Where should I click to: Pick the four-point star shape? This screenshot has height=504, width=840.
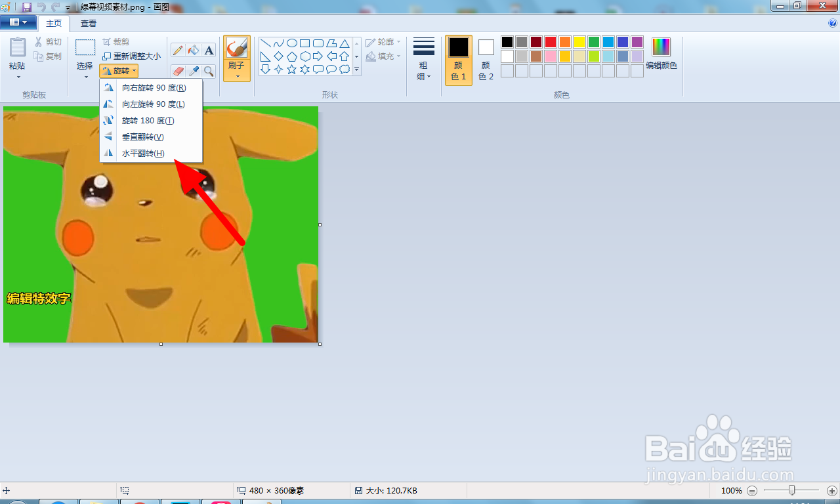coord(279,69)
